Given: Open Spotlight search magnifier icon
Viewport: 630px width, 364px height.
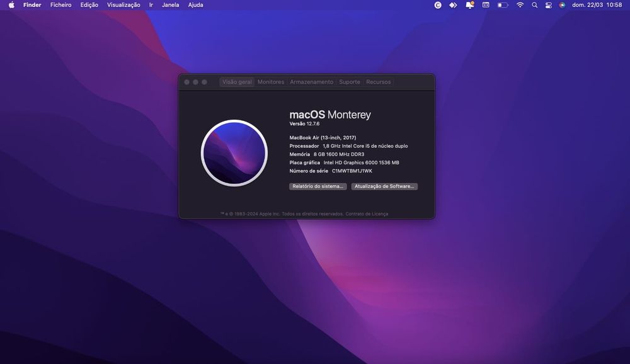Looking at the screenshot, I should coord(534,5).
